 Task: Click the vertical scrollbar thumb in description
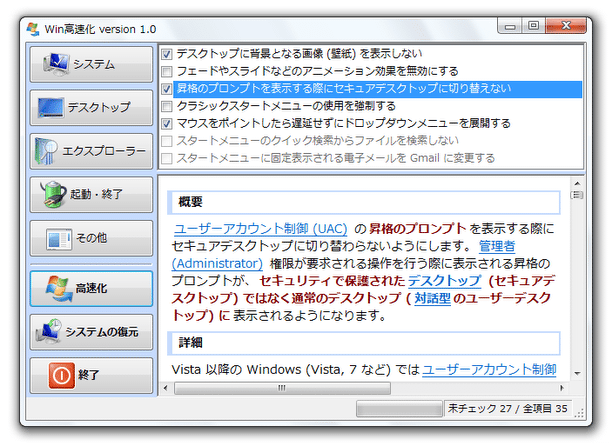coord(577,195)
